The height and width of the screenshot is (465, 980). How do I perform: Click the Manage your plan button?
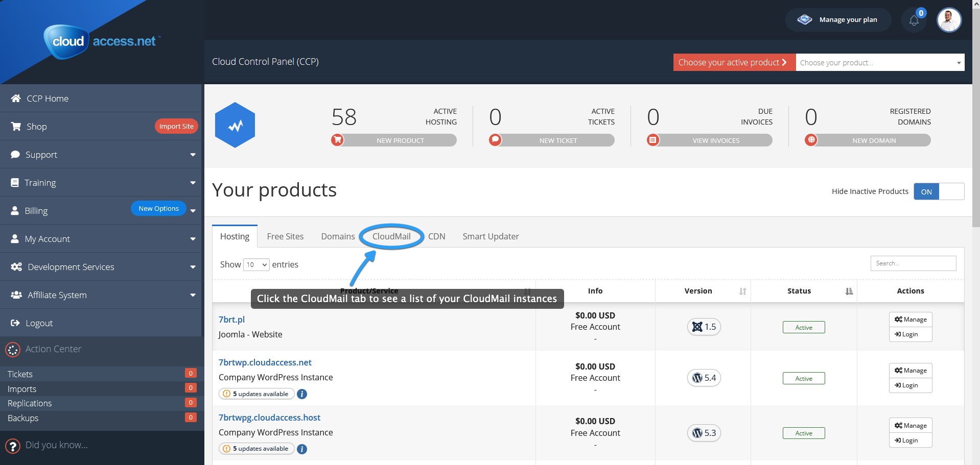click(838, 20)
